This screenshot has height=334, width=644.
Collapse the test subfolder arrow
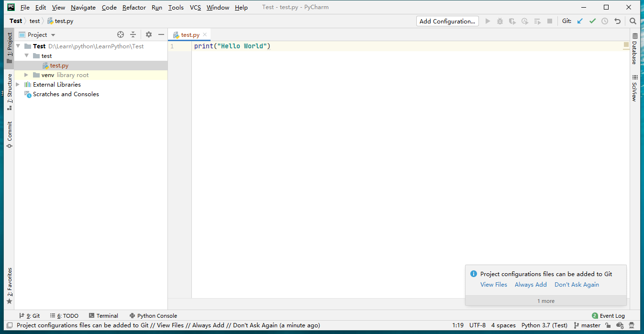pyautogui.click(x=27, y=56)
